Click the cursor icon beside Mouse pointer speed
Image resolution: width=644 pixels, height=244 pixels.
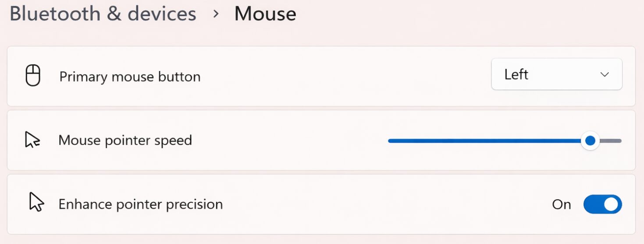tap(32, 140)
